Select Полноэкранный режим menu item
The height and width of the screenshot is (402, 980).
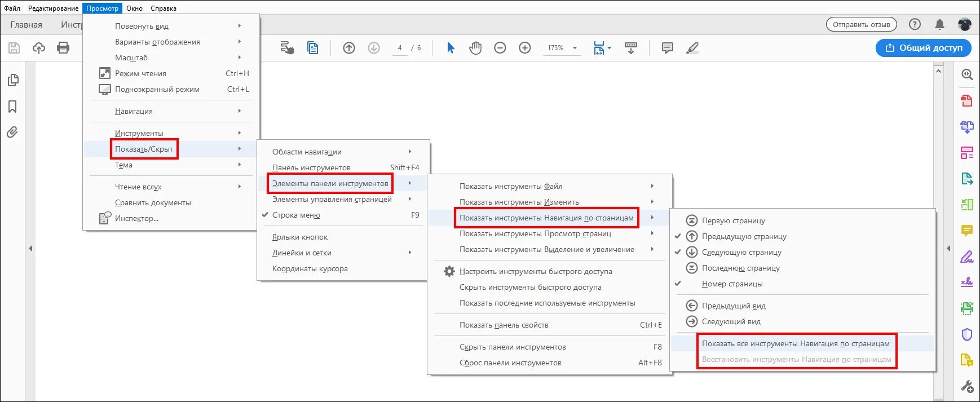(x=171, y=89)
